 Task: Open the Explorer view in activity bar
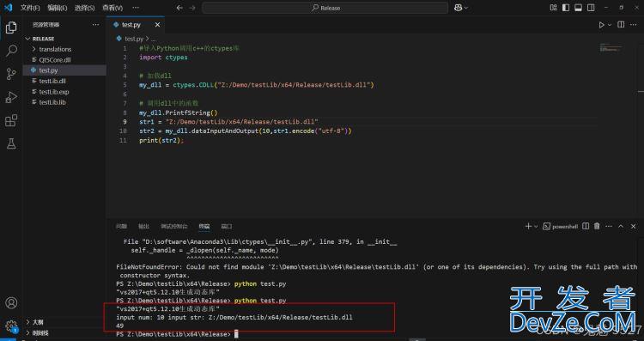tap(11, 27)
